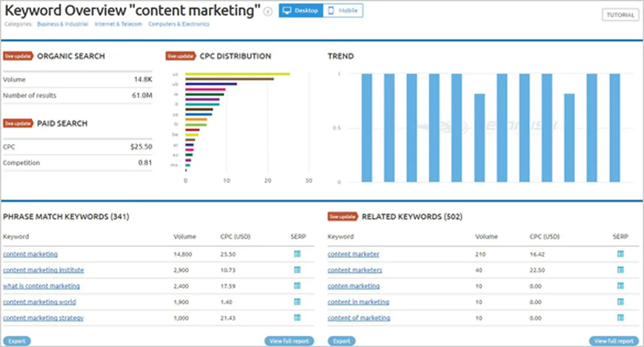Open what is content marketing link
644x347 pixels.
click(41, 286)
